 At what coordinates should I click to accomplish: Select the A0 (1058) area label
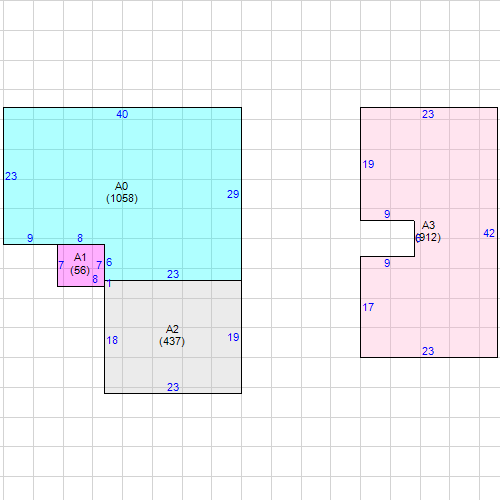coord(122,192)
